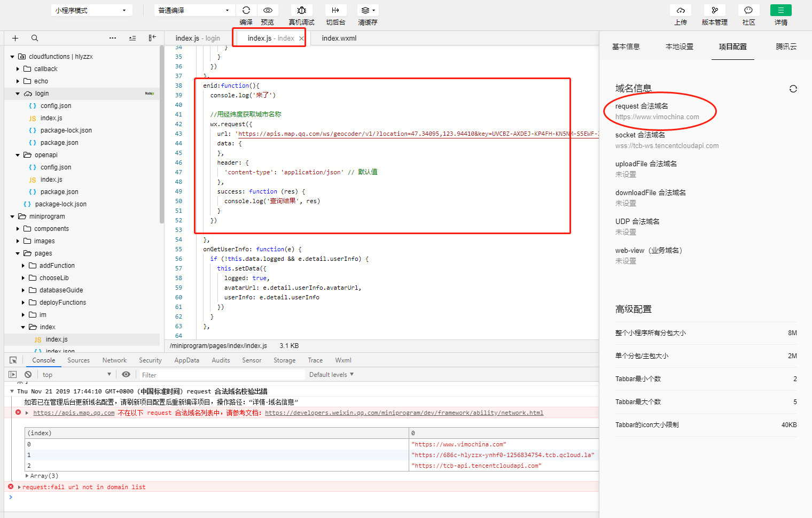The height and width of the screenshot is (518, 812).
Task: Select the im folder
Action: [x=43, y=315]
